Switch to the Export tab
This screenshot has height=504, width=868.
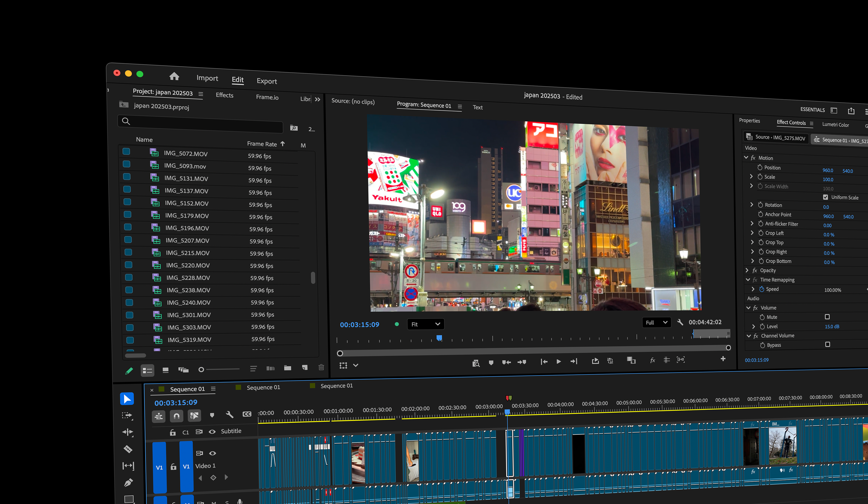pos(267,81)
